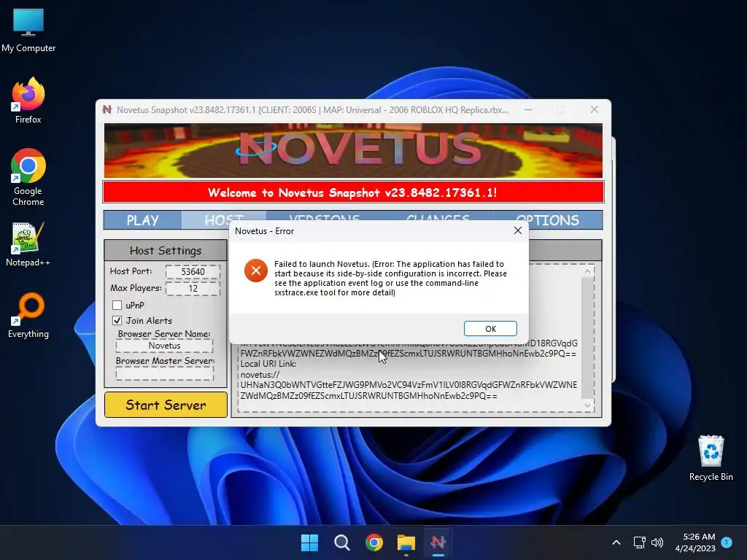Image resolution: width=747 pixels, height=560 pixels.
Task: Click the Browser Master Server field
Action: click(164, 373)
